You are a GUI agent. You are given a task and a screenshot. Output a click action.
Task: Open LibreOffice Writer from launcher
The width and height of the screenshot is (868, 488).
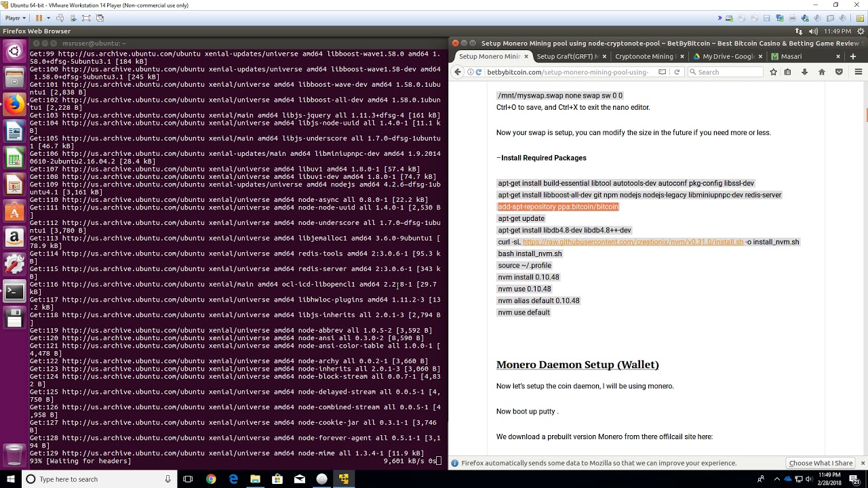coord(14,131)
